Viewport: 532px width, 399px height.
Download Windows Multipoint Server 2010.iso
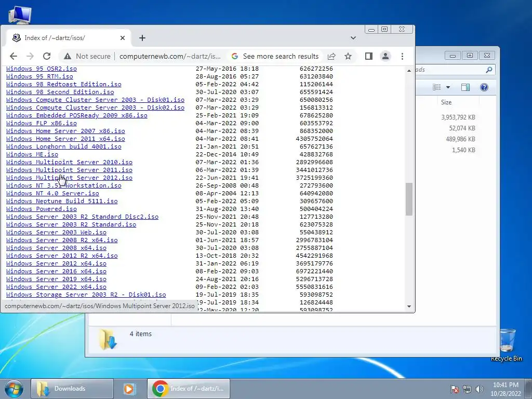pos(69,162)
